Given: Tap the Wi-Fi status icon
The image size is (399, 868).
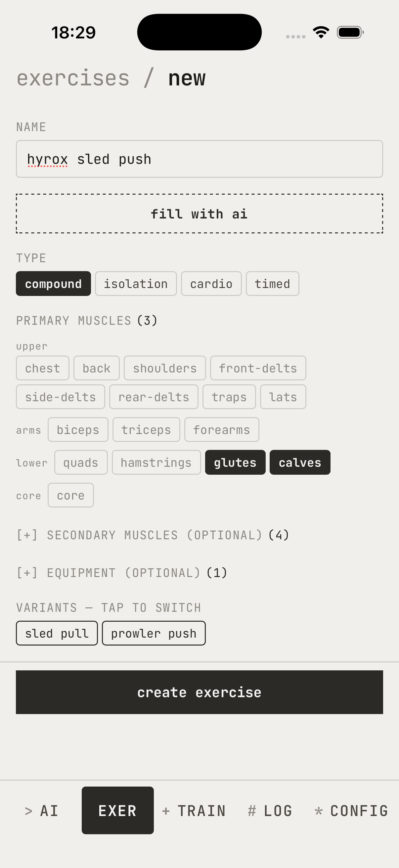Looking at the screenshot, I should click(x=321, y=32).
